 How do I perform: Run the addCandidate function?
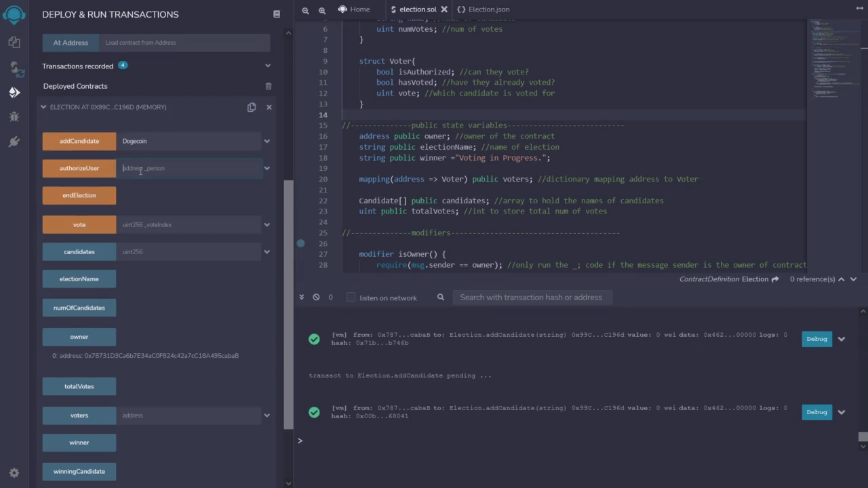(79, 141)
